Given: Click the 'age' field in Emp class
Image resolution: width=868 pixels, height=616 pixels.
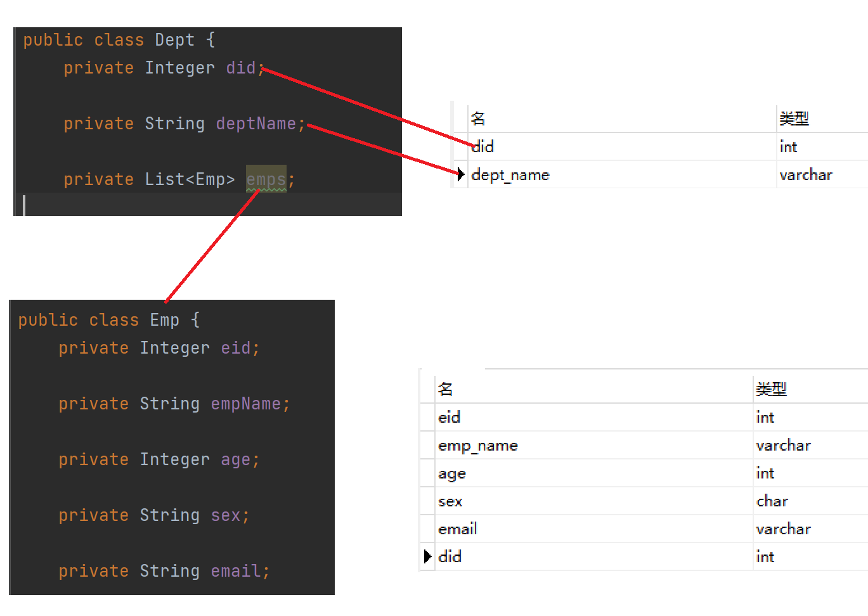Looking at the screenshot, I should click(x=236, y=459).
